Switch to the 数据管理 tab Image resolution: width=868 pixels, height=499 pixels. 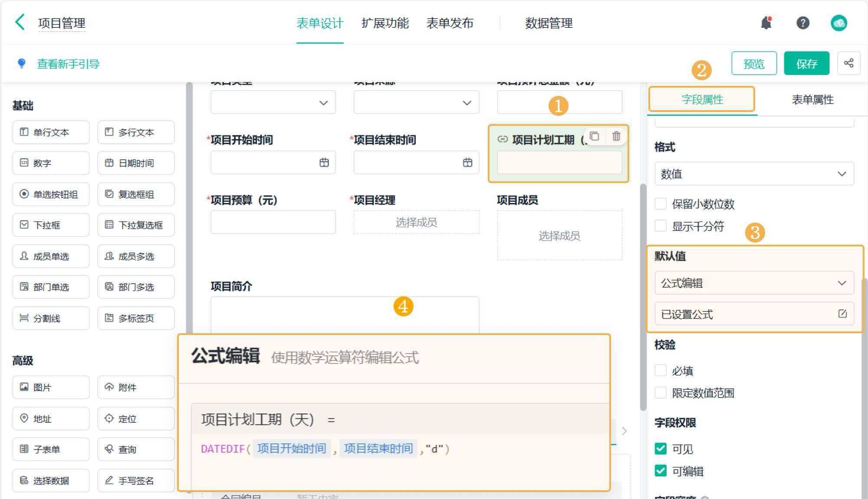coord(548,23)
